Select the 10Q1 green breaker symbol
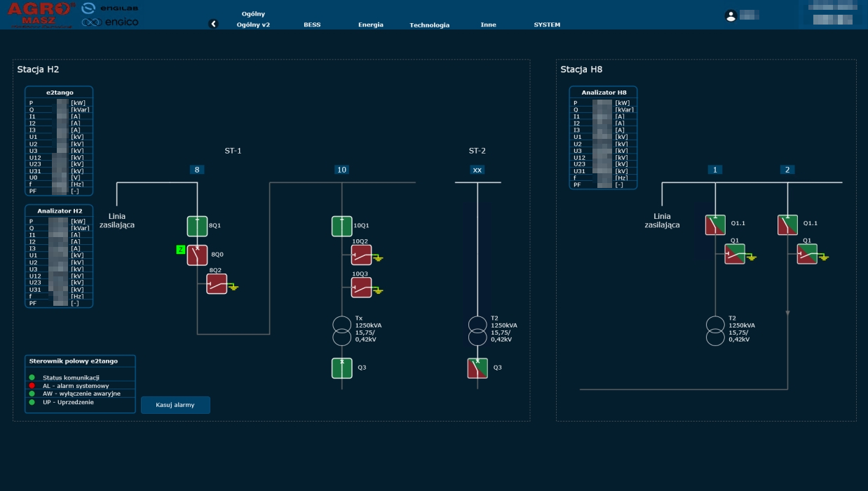The width and height of the screenshot is (868, 491). pyautogui.click(x=341, y=227)
